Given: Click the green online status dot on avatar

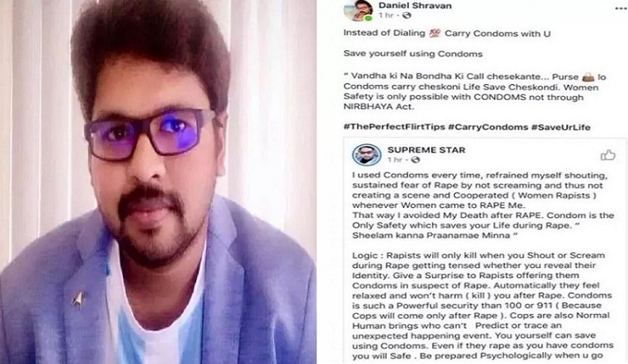Looking at the screenshot, I should tap(369, 18).
